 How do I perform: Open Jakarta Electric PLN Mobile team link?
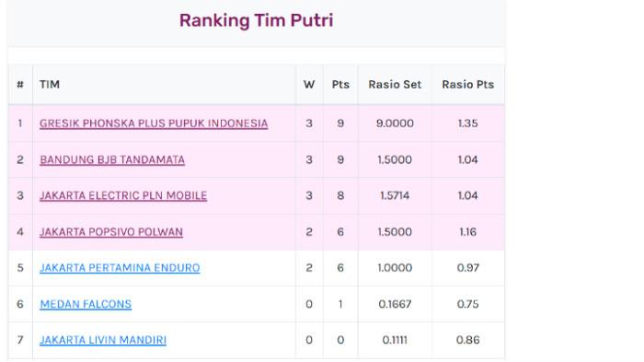tap(123, 195)
